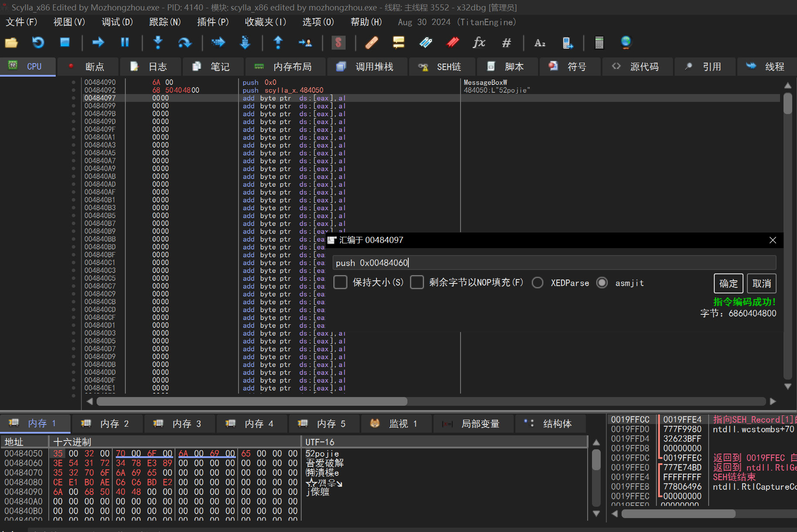The width and height of the screenshot is (797, 532).
Task: Open the 帮助(H) help menu
Action: pyautogui.click(x=366, y=22)
